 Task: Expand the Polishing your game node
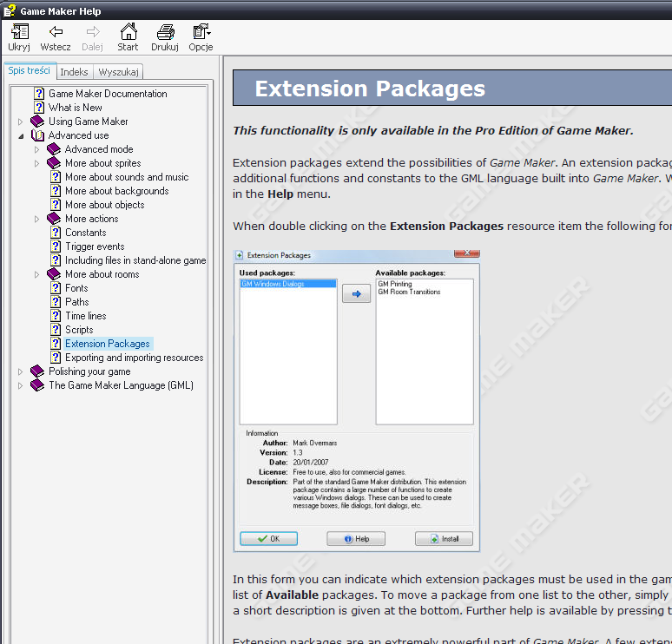(21, 371)
